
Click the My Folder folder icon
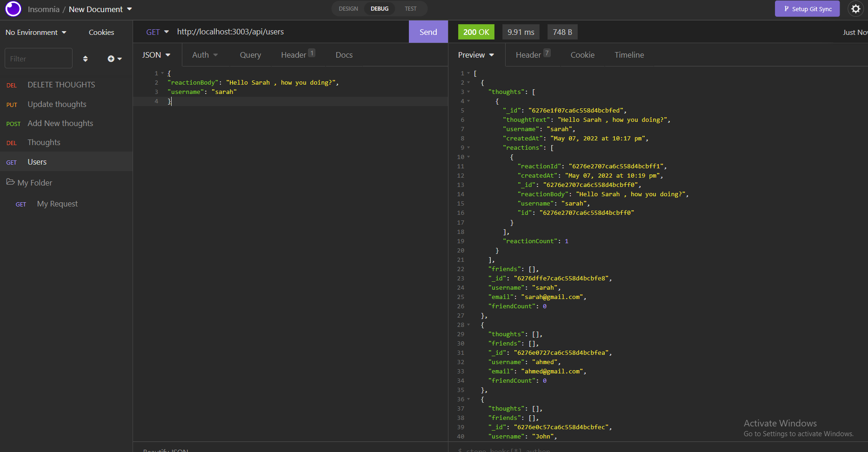[10, 182]
